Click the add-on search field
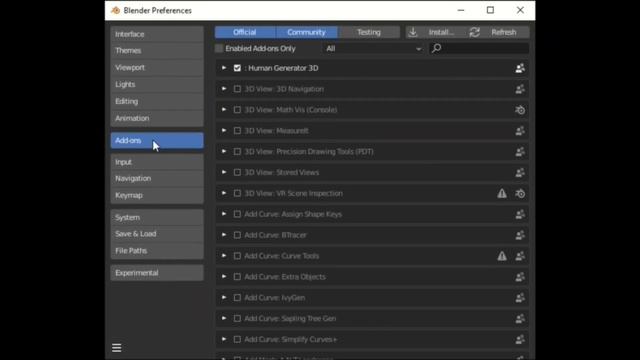 pyautogui.click(x=479, y=49)
